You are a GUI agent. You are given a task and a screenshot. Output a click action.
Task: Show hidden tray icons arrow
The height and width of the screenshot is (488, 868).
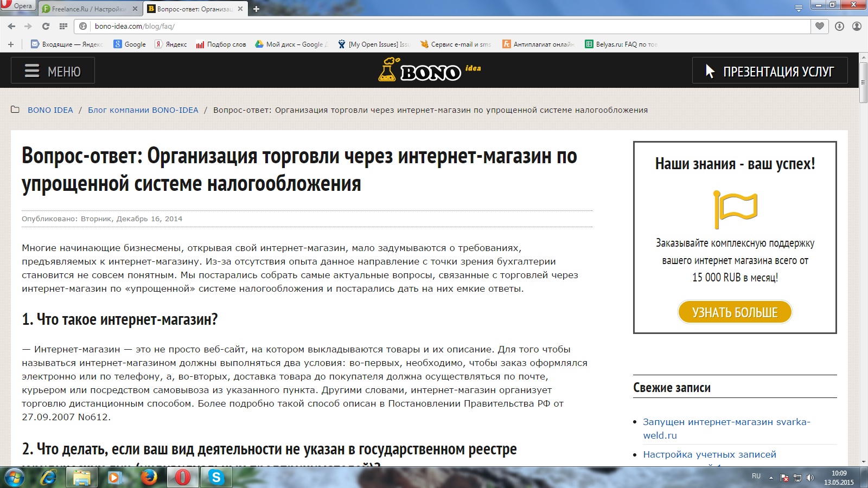pos(771,478)
